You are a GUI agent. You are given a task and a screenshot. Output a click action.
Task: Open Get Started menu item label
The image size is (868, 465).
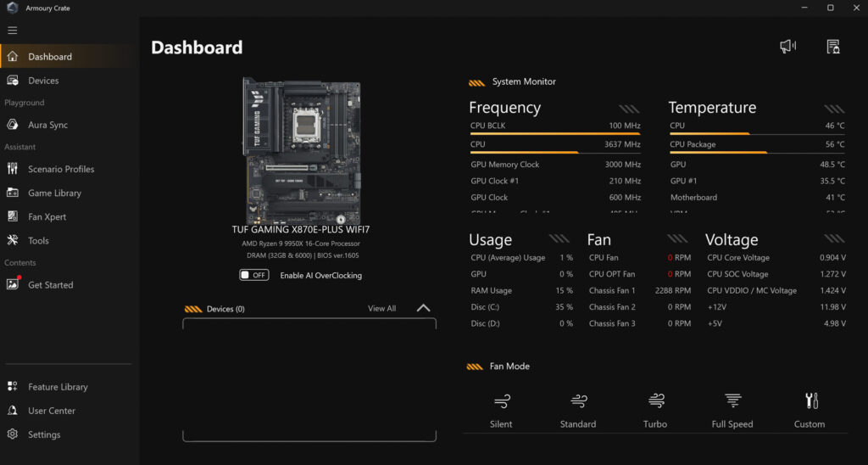tap(50, 285)
